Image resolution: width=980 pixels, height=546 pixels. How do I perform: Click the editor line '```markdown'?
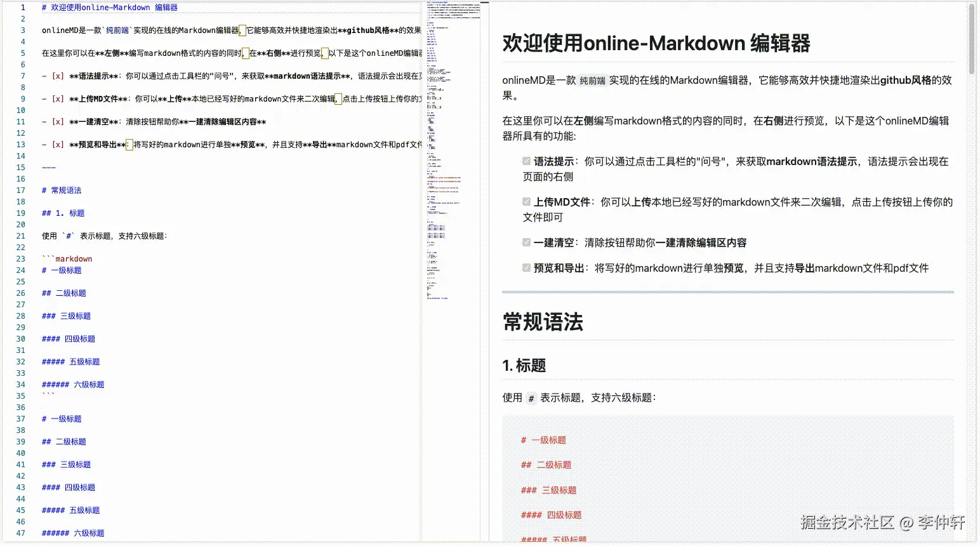tap(67, 259)
